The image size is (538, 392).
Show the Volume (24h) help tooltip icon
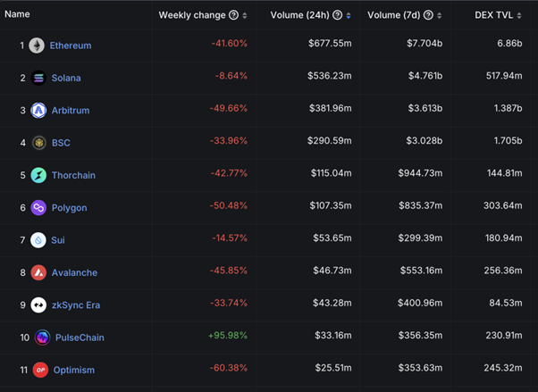tap(338, 15)
